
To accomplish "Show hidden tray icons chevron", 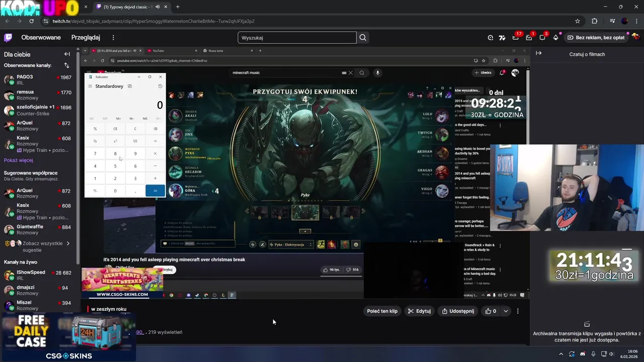I will pos(560,354).
